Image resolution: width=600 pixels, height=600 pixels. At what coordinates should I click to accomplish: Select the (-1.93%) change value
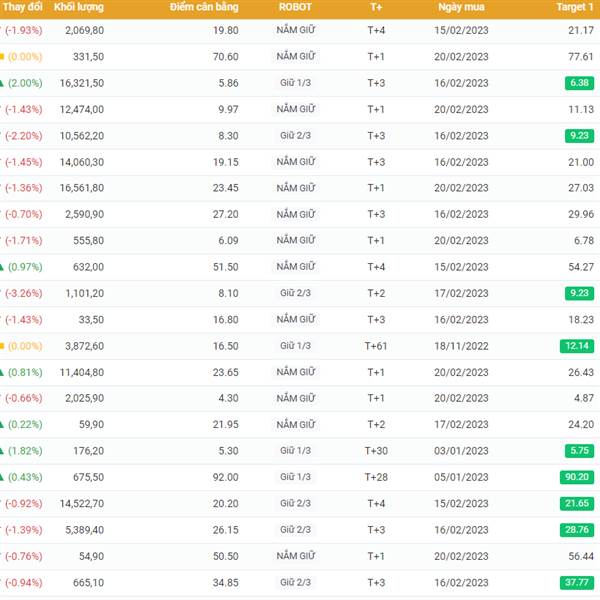point(23,30)
